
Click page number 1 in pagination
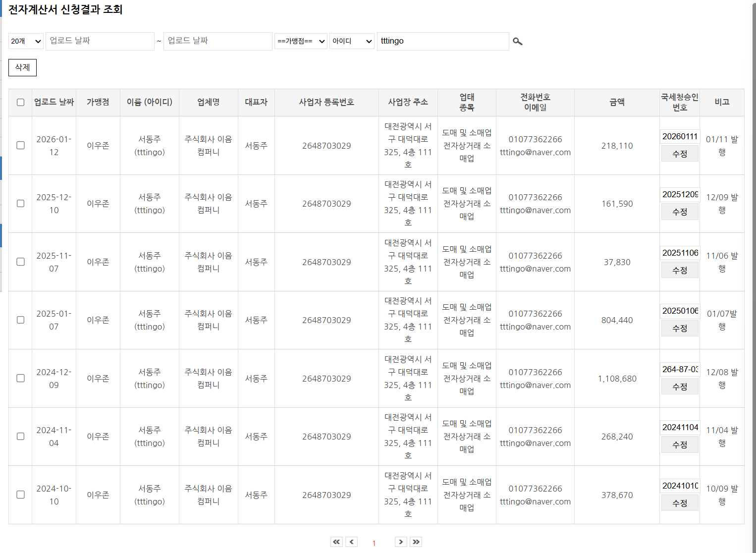[374, 543]
